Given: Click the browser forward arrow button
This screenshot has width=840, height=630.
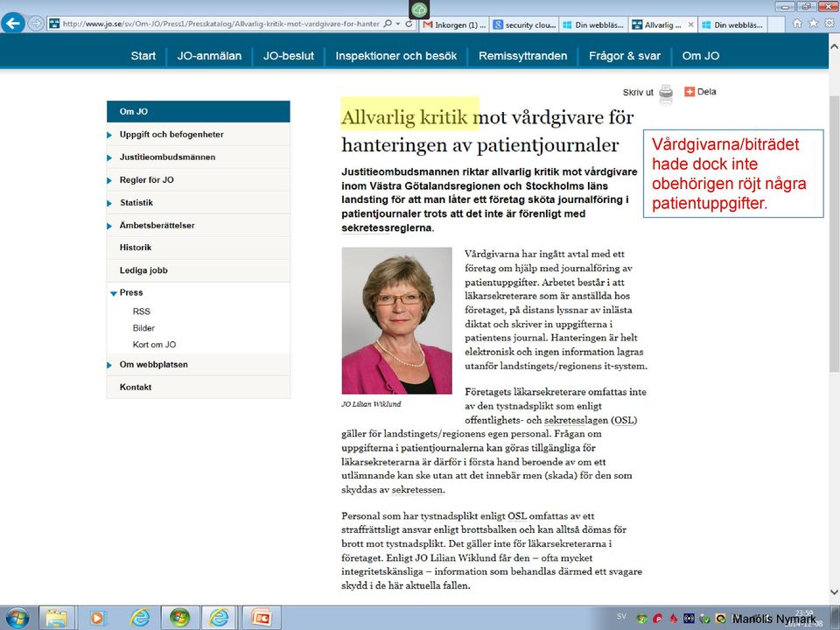Looking at the screenshot, I should tap(36, 24).
